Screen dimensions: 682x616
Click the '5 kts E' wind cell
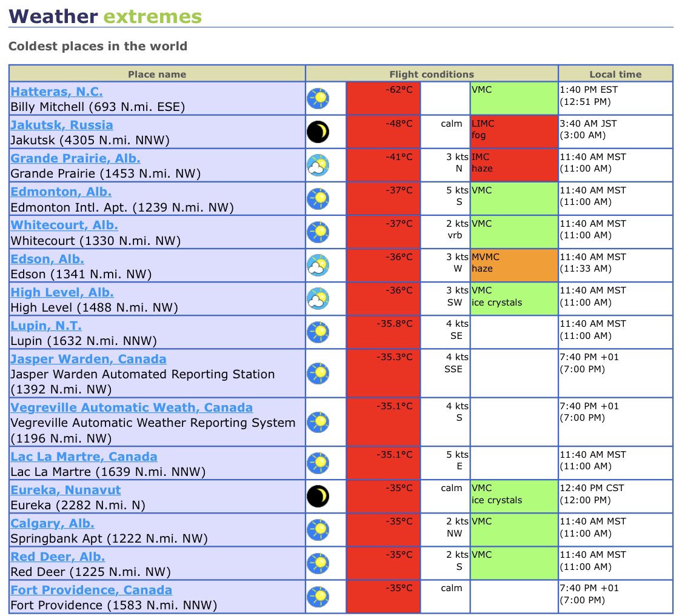[x=446, y=463]
